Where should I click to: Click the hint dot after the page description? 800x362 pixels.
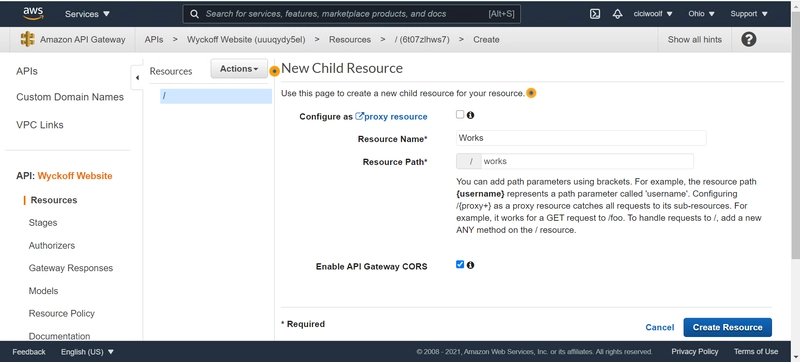531,93
